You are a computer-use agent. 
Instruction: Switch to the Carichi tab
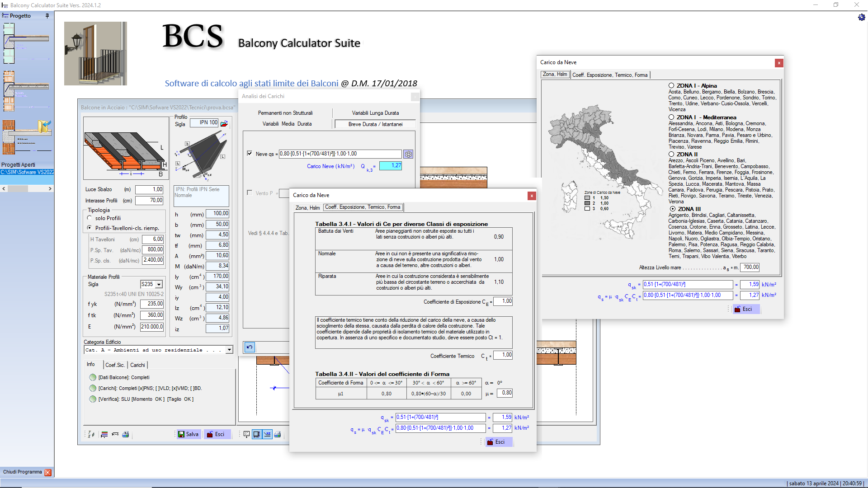(x=138, y=365)
